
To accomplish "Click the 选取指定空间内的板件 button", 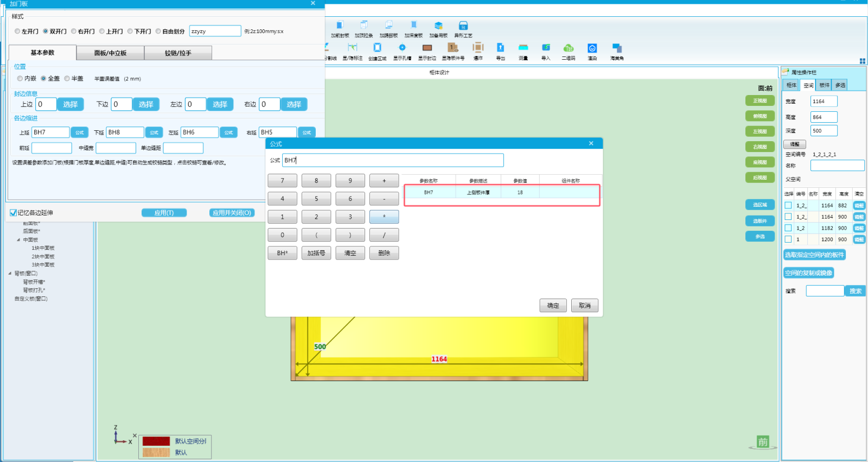I will pyautogui.click(x=814, y=255).
